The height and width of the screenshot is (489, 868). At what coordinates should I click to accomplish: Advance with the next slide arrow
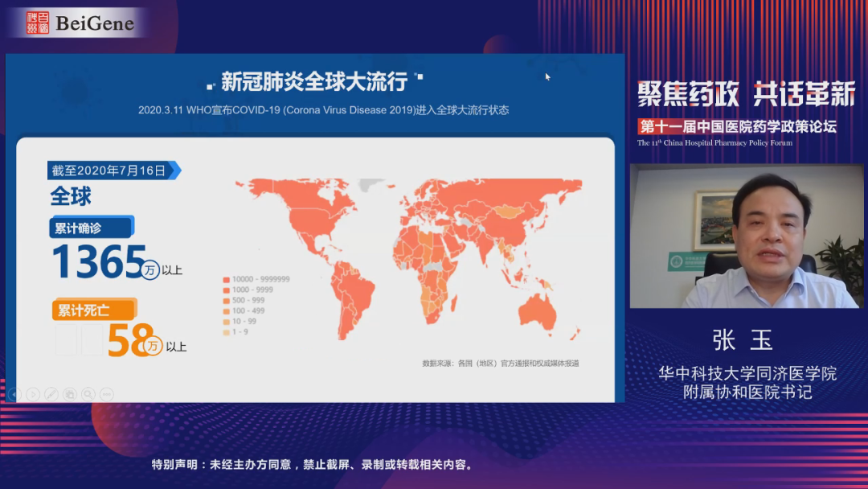point(32,394)
